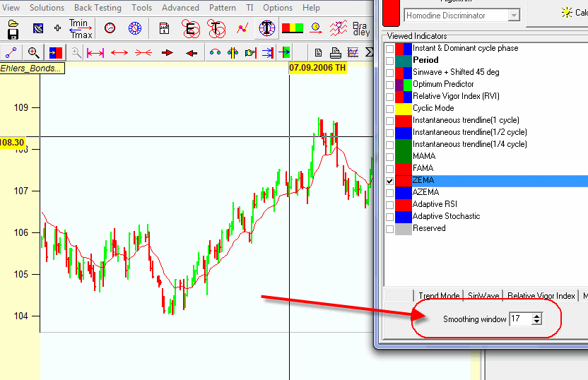Enable the Adaptive RSI checkbox
The image size is (588, 380).
click(x=389, y=205)
